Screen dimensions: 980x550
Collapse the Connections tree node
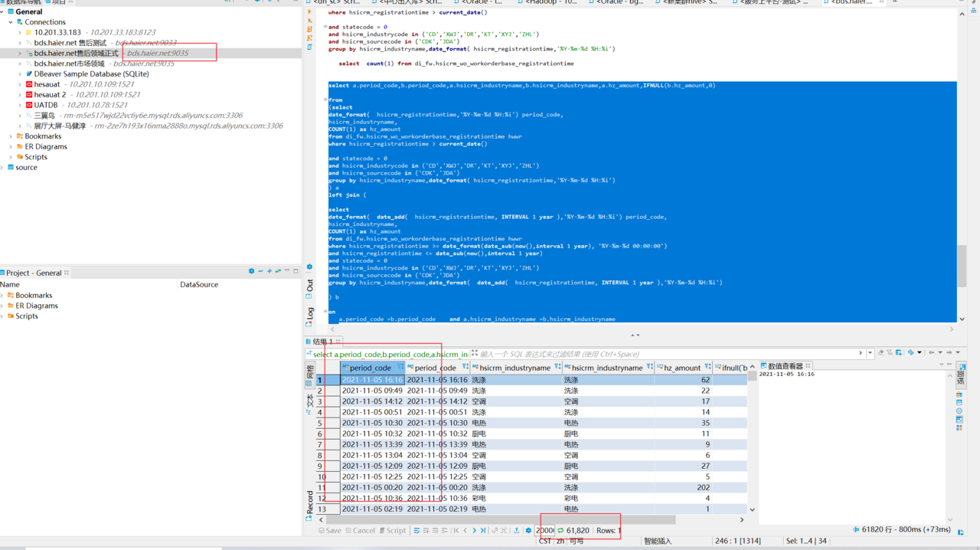point(11,22)
